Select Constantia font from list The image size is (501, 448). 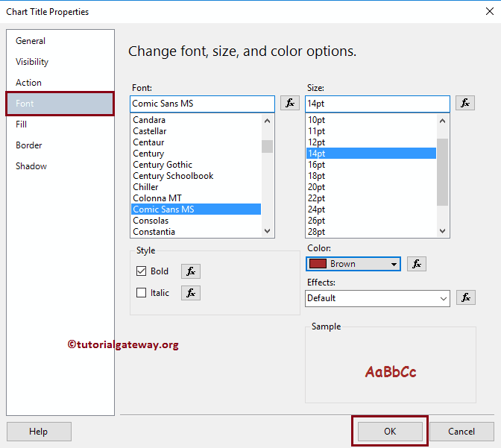[x=196, y=232]
